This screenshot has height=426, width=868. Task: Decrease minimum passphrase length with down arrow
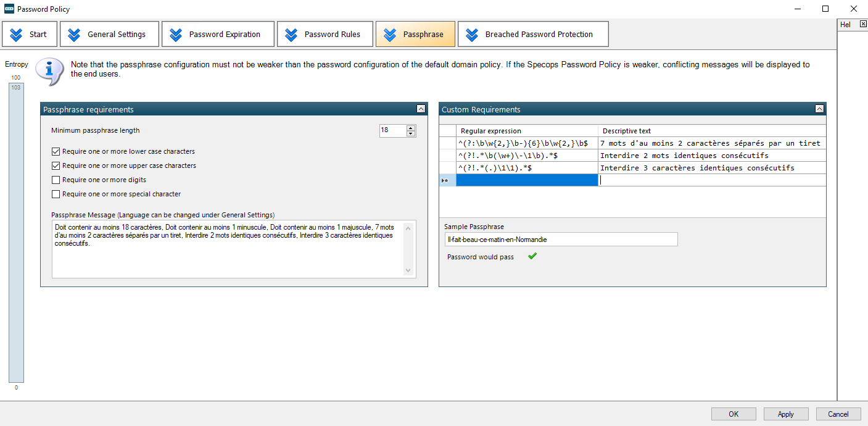point(411,133)
